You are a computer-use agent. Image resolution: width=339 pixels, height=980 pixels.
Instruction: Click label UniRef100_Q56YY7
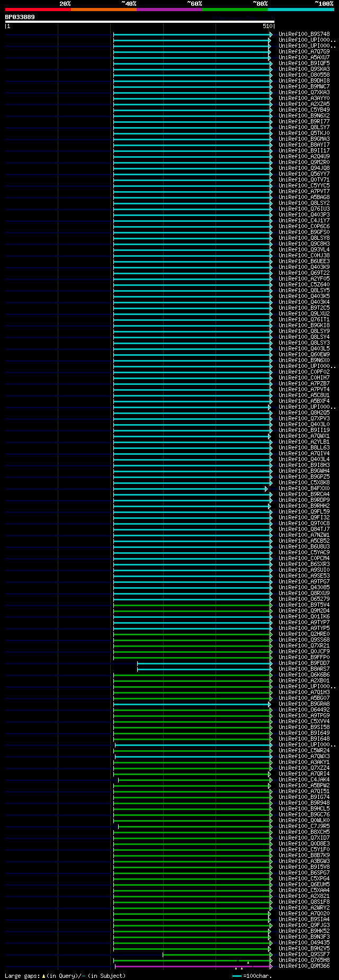pyautogui.click(x=304, y=174)
